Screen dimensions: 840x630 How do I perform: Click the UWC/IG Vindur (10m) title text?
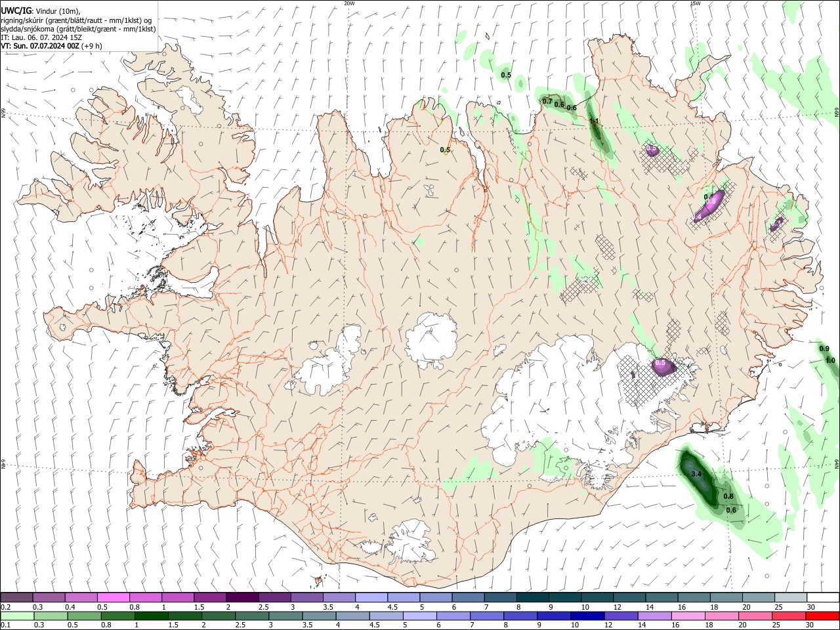pyautogui.click(x=41, y=10)
